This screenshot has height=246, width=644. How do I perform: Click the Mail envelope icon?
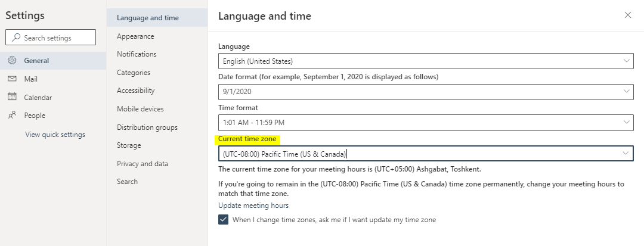tap(13, 79)
